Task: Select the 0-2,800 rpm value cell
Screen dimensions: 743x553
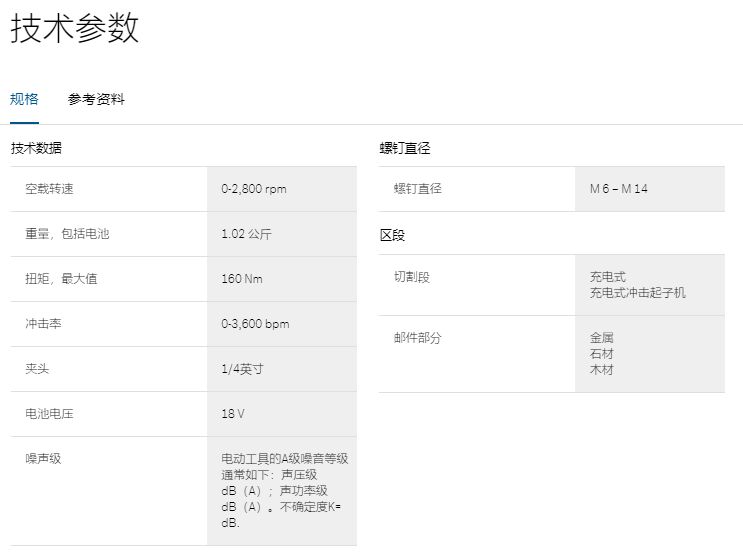Action: [x=254, y=189]
